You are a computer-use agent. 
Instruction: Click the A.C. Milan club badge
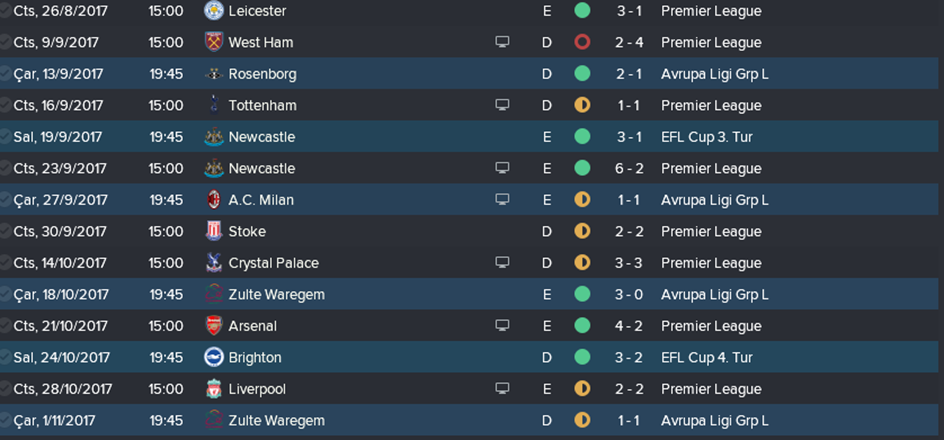point(213,200)
